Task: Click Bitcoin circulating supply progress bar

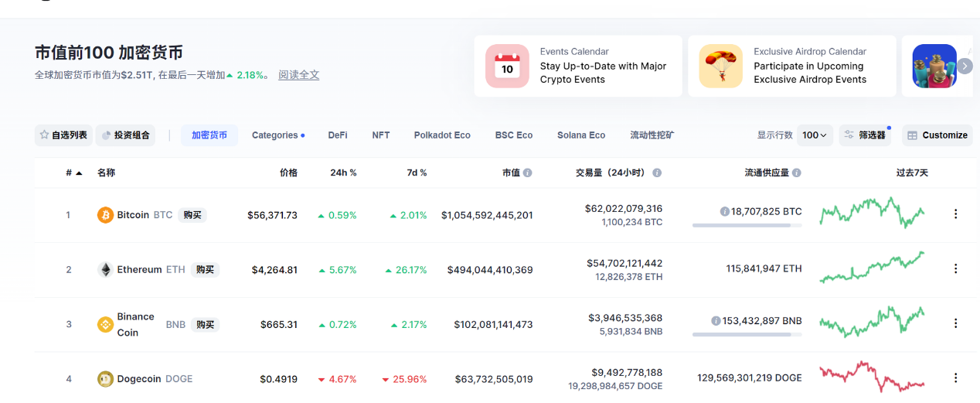Action: [x=747, y=225]
